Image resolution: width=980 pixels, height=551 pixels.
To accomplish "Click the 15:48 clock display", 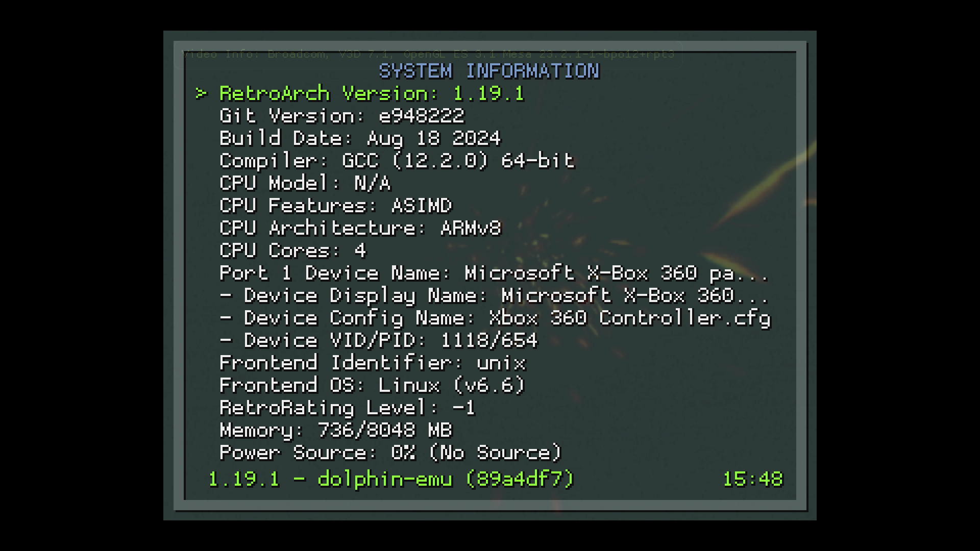I will 752,480.
